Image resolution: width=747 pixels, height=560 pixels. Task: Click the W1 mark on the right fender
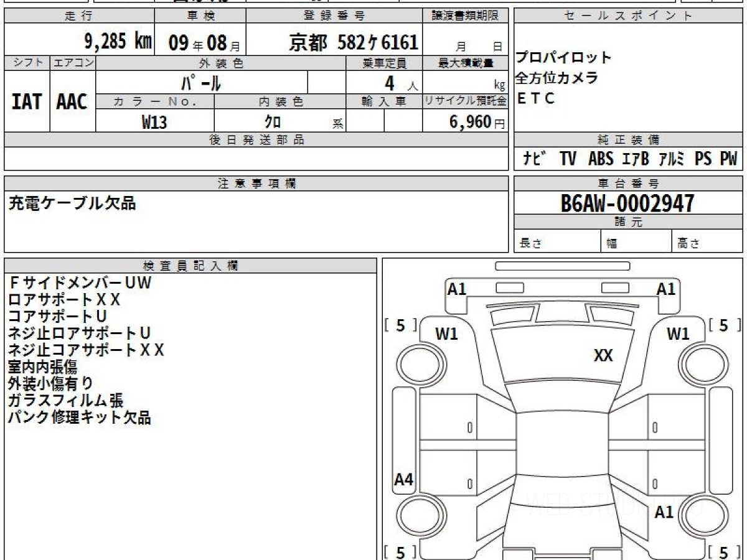point(678,334)
